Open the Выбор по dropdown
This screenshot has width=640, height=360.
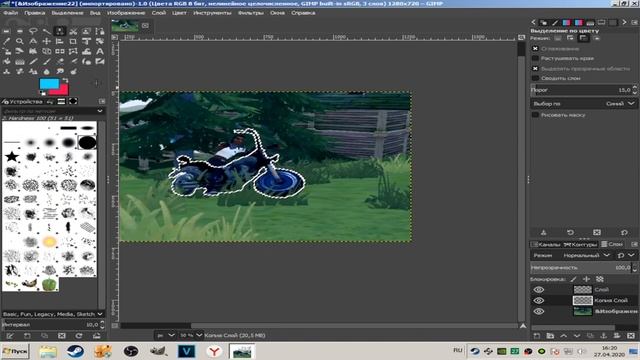[584, 104]
